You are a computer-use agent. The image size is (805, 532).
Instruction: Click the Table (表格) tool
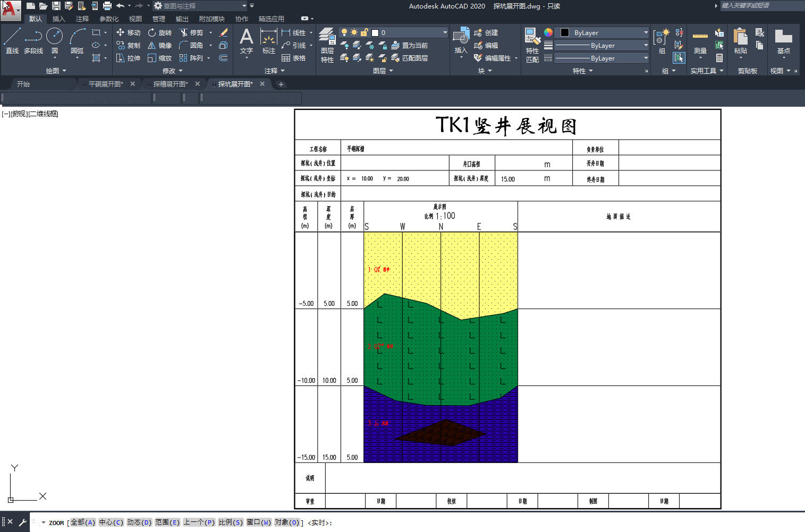(293, 58)
